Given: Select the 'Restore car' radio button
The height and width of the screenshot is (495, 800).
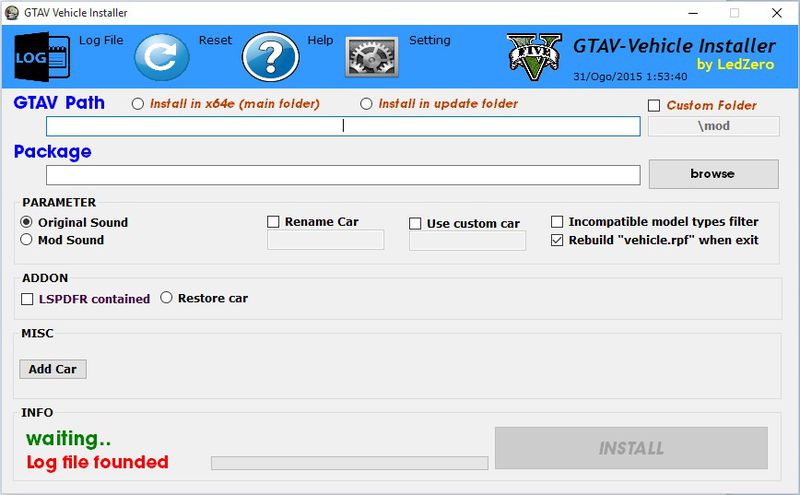Looking at the screenshot, I should (166, 298).
